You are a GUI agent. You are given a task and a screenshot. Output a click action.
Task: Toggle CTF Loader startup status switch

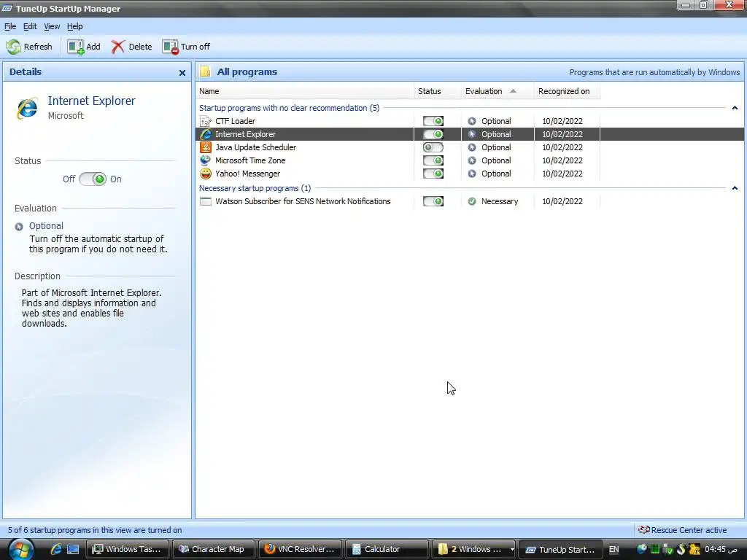433,121
